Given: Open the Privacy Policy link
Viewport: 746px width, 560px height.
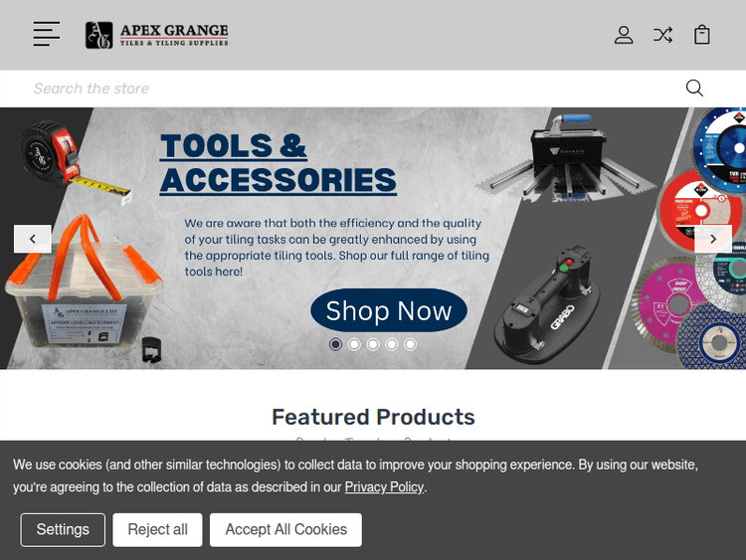Looking at the screenshot, I should tap(384, 487).
